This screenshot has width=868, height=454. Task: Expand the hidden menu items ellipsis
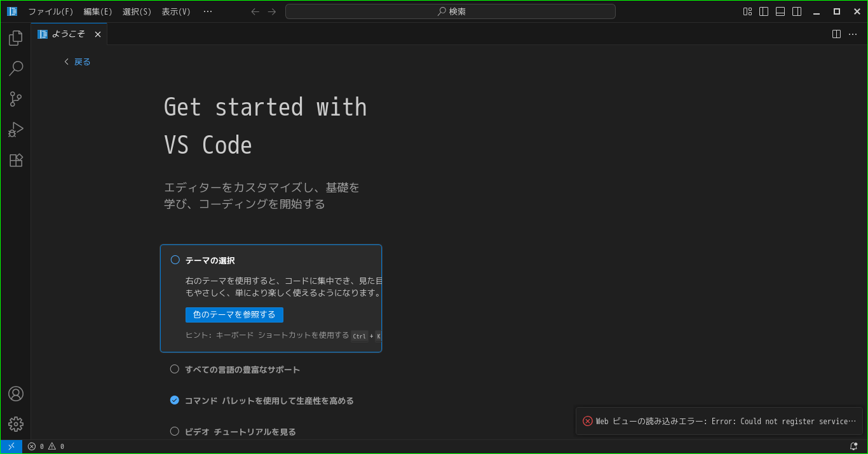click(208, 11)
